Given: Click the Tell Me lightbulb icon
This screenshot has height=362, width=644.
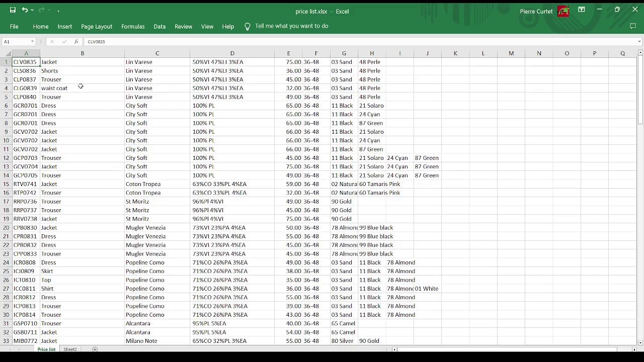Looking at the screenshot, I should click(247, 26).
